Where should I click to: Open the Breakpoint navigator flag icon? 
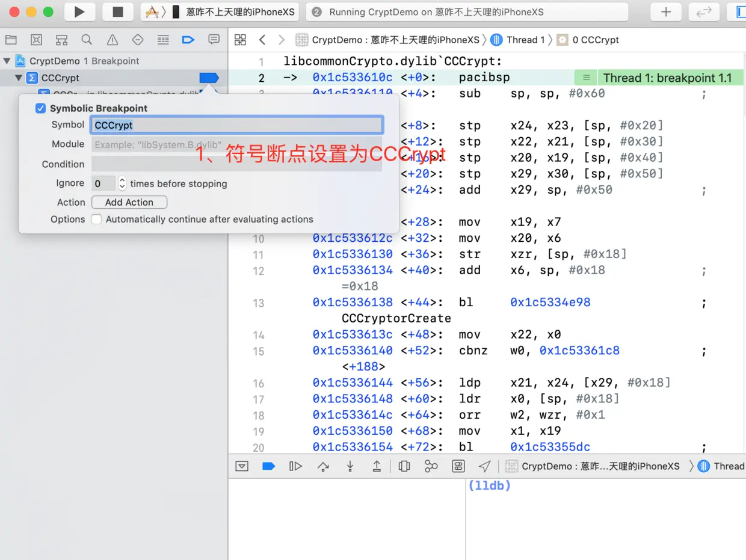click(188, 40)
